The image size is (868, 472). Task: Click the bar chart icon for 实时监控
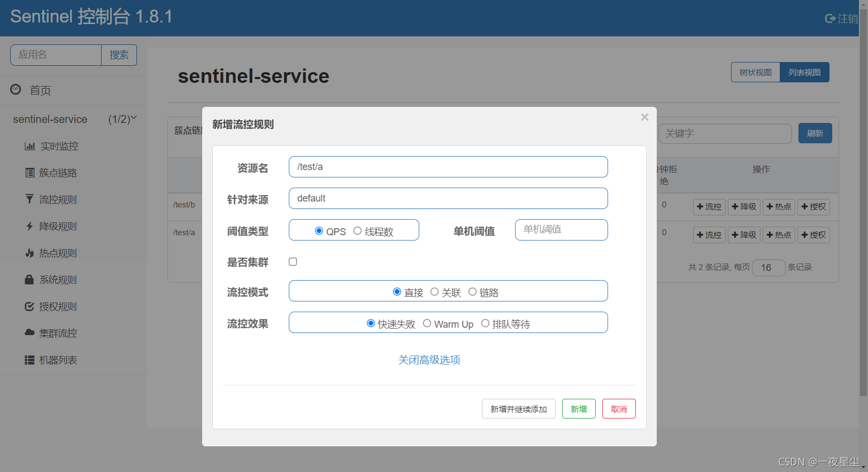pos(30,146)
